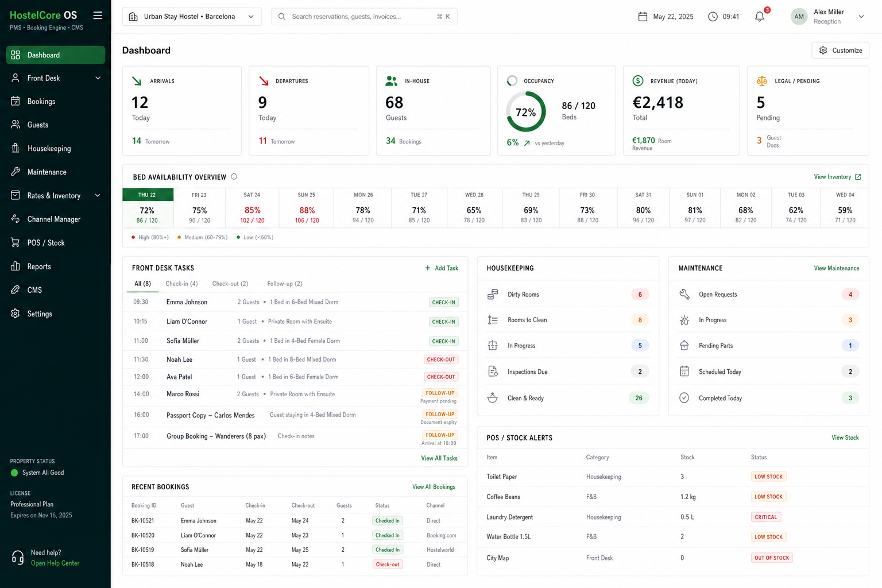
Task: Click the orange Medium (60-79%) legend dot
Action: (x=179, y=237)
